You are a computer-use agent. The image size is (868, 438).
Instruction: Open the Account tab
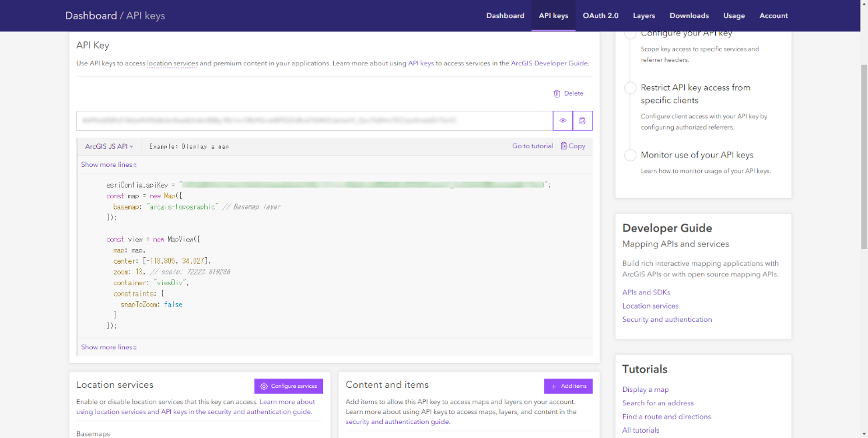tap(773, 15)
